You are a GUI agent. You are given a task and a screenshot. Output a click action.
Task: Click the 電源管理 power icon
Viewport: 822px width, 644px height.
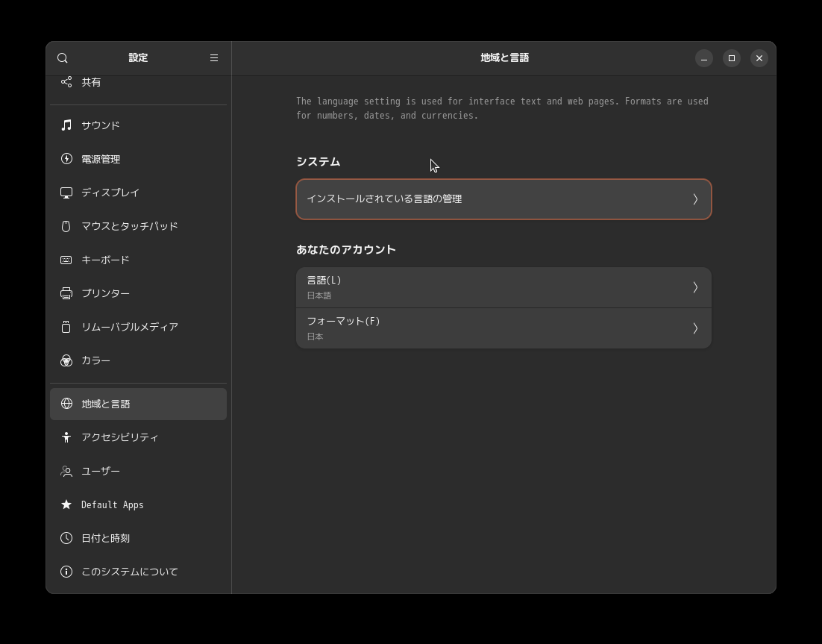pos(66,158)
